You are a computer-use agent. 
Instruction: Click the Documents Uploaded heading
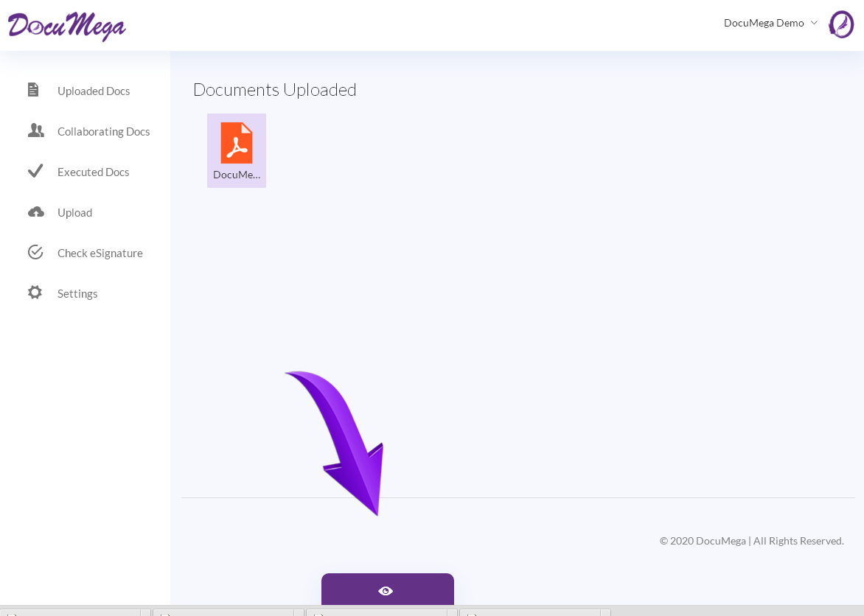tap(274, 90)
